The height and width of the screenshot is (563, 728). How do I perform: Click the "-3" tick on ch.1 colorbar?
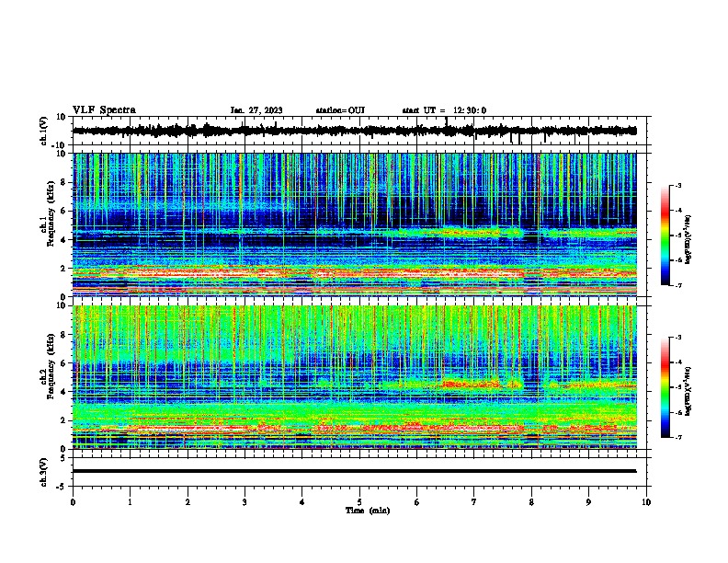[677, 185]
